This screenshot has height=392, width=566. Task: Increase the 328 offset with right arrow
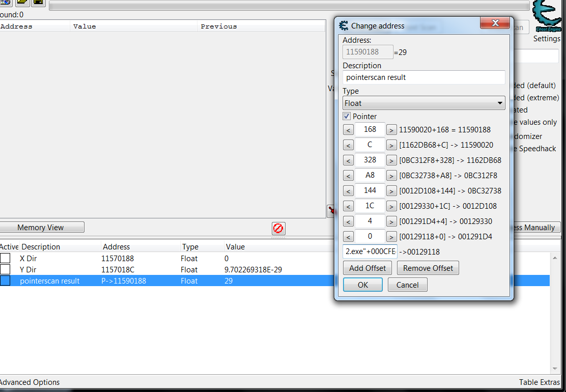(x=391, y=160)
